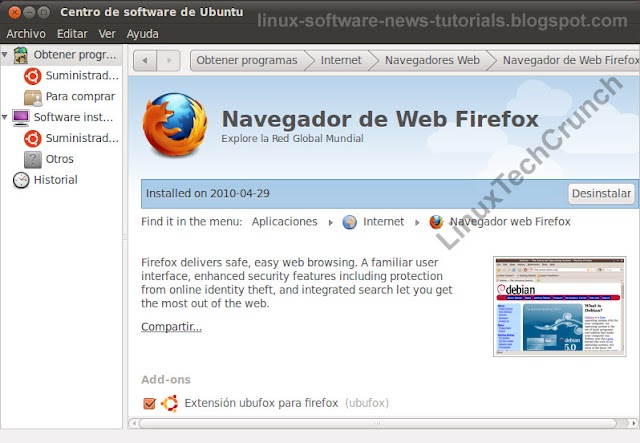
Task: Open the Editar menu
Action: [x=72, y=34]
